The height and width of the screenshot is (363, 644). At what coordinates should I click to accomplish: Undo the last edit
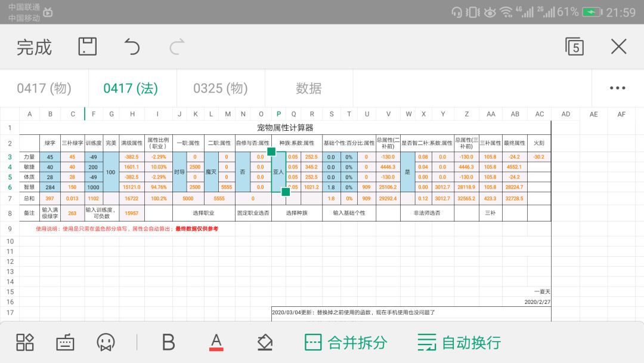click(132, 47)
